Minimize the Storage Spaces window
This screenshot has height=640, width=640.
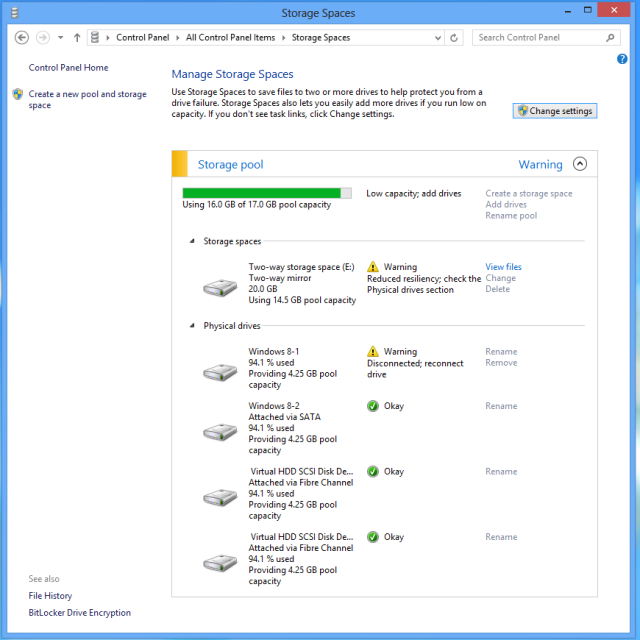tap(567, 11)
